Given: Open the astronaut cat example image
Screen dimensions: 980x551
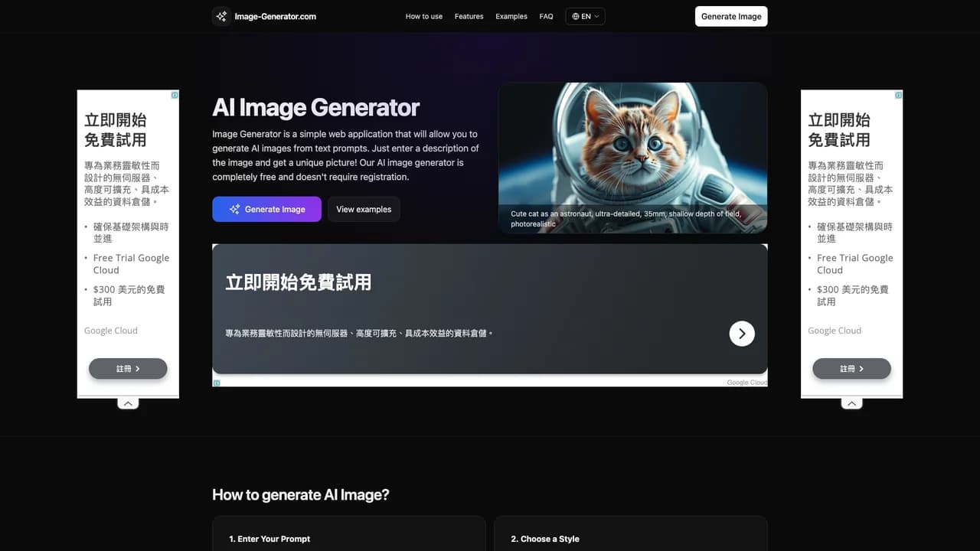Looking at the screenshot, I should pos(632,158).
